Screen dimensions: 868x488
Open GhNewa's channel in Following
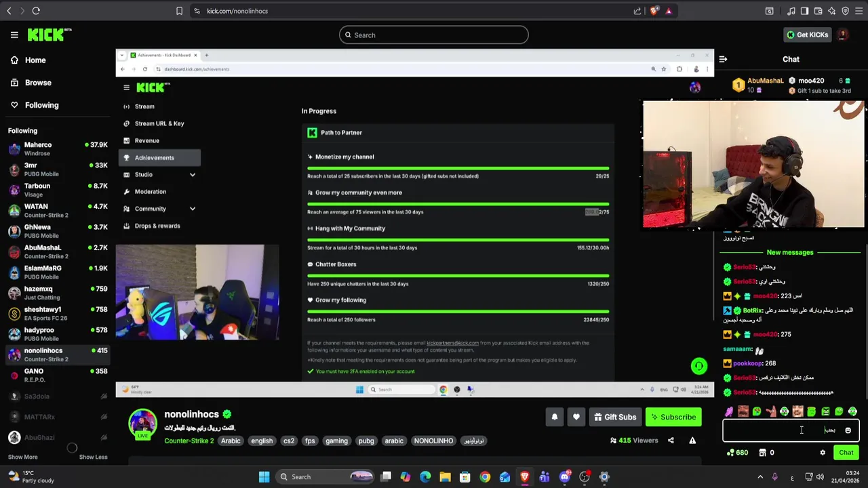pyautogui.click(x=58, y=231)
